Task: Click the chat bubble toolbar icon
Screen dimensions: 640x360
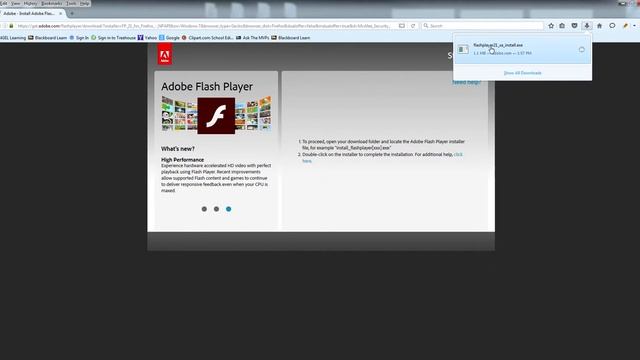Action: point(612,26)
